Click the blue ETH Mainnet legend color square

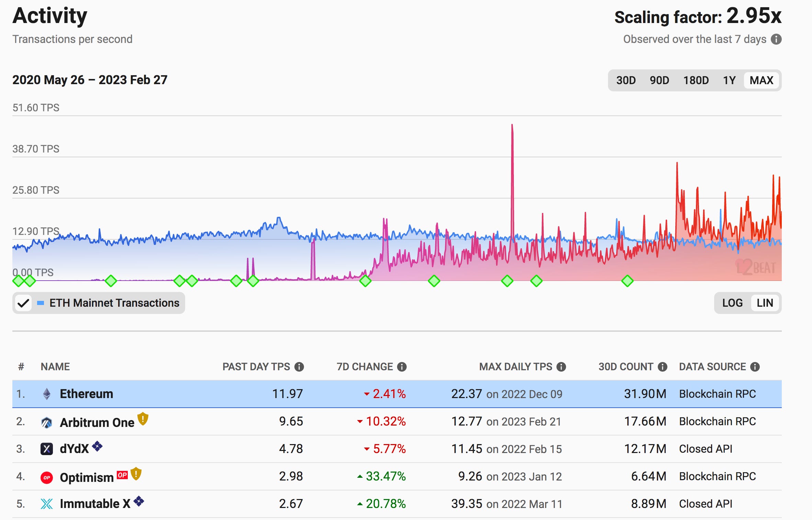(41, 303)
